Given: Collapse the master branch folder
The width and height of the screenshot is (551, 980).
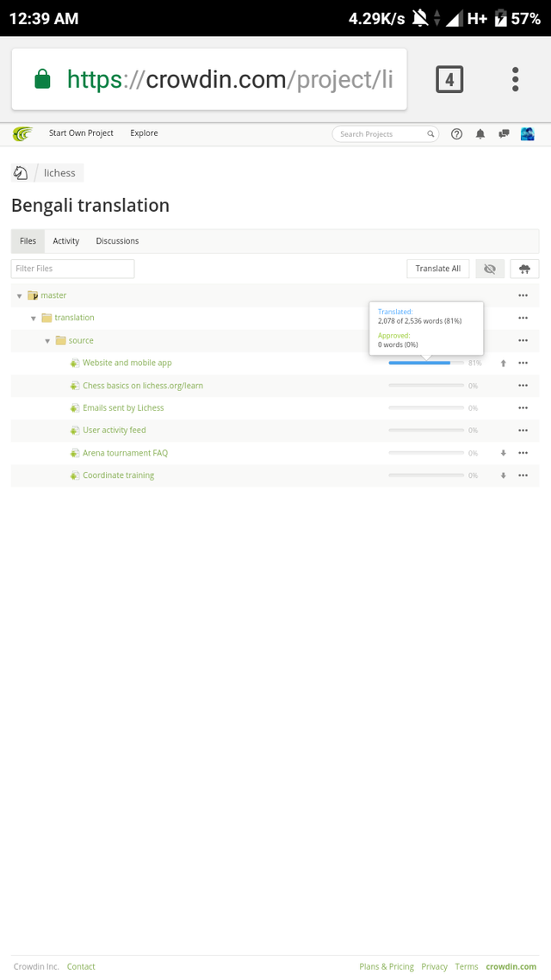Looking at the screenshot, I should click(x=20, y=296).
